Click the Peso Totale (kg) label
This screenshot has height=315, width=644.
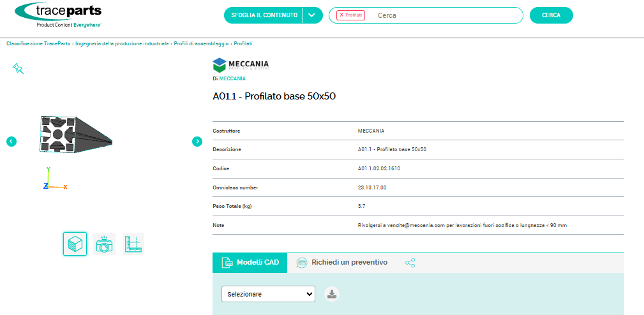click(x=232, y=207)
